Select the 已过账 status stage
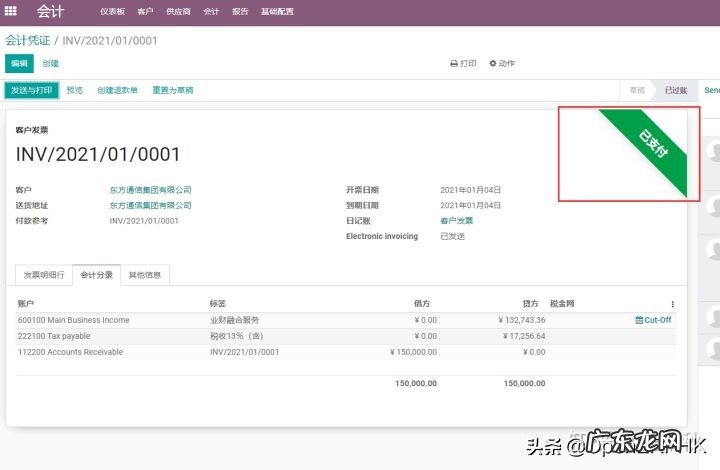Image resolution: width=720 pixels, height=470 pixels. coord(676,90)
